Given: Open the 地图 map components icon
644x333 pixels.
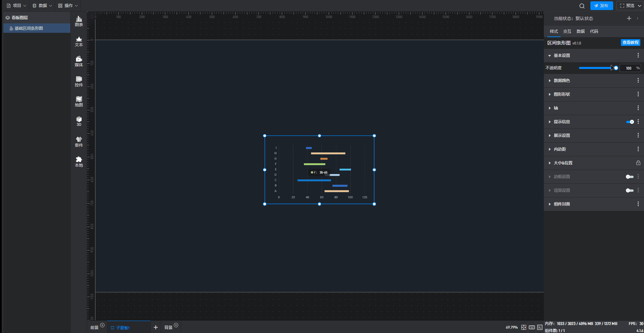Looking at the screenshot, I should pos(79,101).
